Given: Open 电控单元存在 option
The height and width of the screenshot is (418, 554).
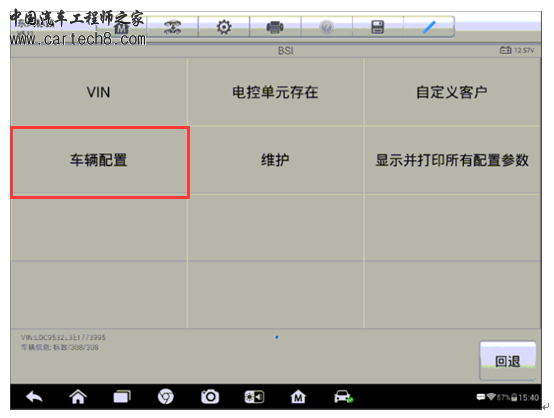Looking at the screenshot, I should click(276, 92).
